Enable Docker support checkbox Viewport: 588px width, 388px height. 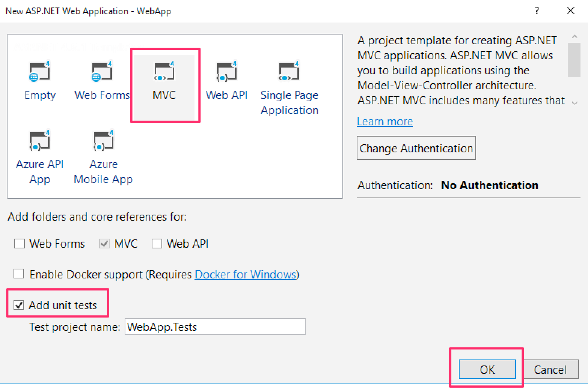pos(19,274)
